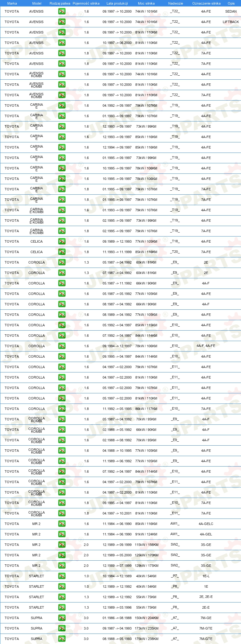Click the 'Oznaczenie silnika' column header
The image size is (241, 644).
206,3
